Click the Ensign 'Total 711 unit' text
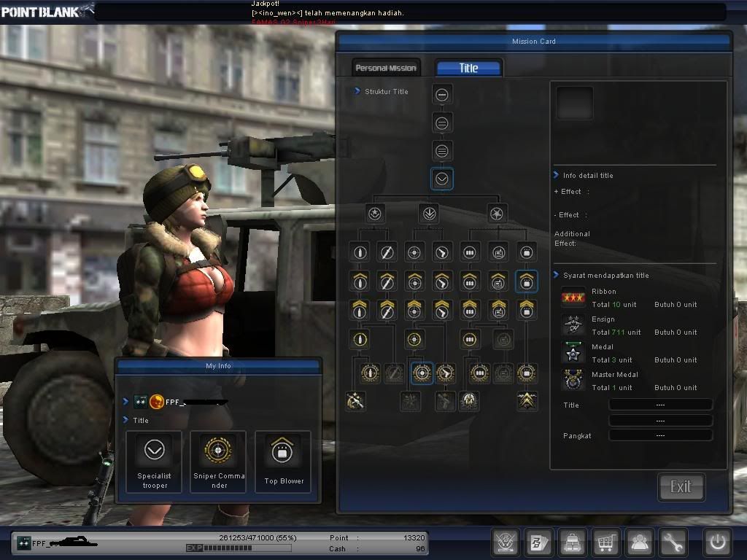 [x=616, y=332]
